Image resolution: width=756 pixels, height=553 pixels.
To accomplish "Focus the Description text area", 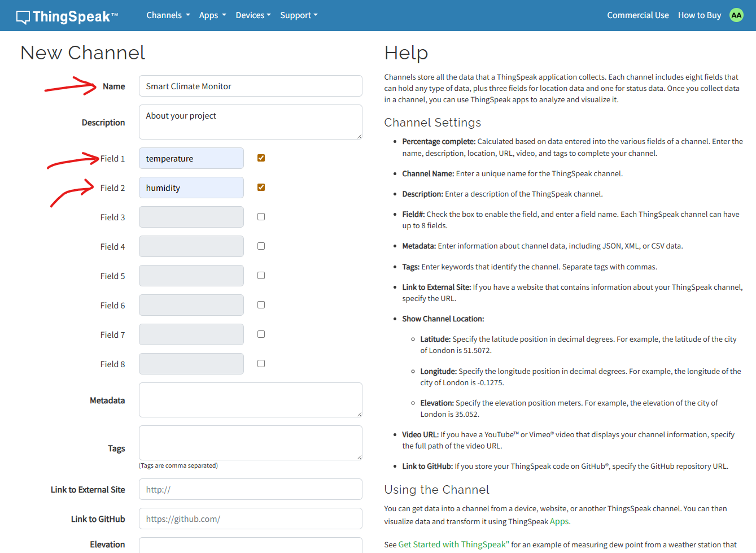I will (x=250, y=122).
